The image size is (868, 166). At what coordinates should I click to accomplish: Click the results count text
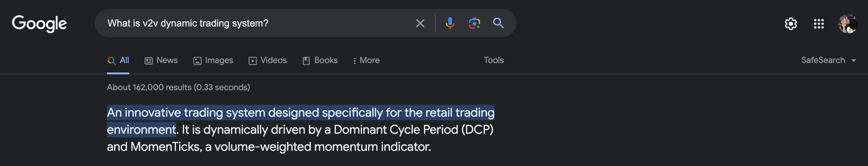178,87
